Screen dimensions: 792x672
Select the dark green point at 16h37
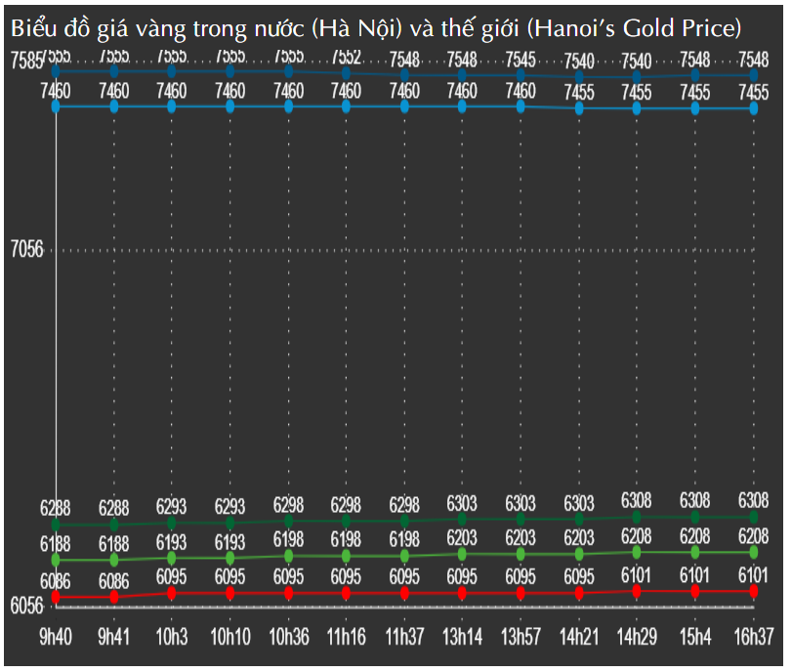(753, 517)
